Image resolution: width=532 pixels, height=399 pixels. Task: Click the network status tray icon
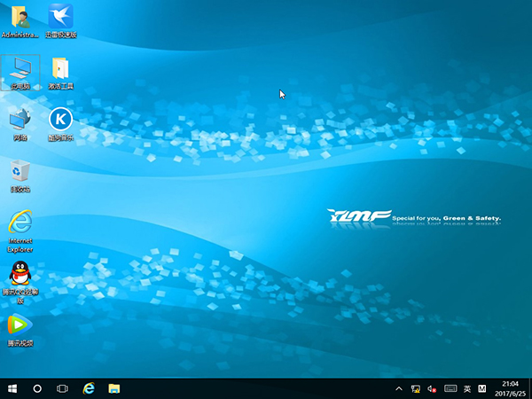[415, 388]
